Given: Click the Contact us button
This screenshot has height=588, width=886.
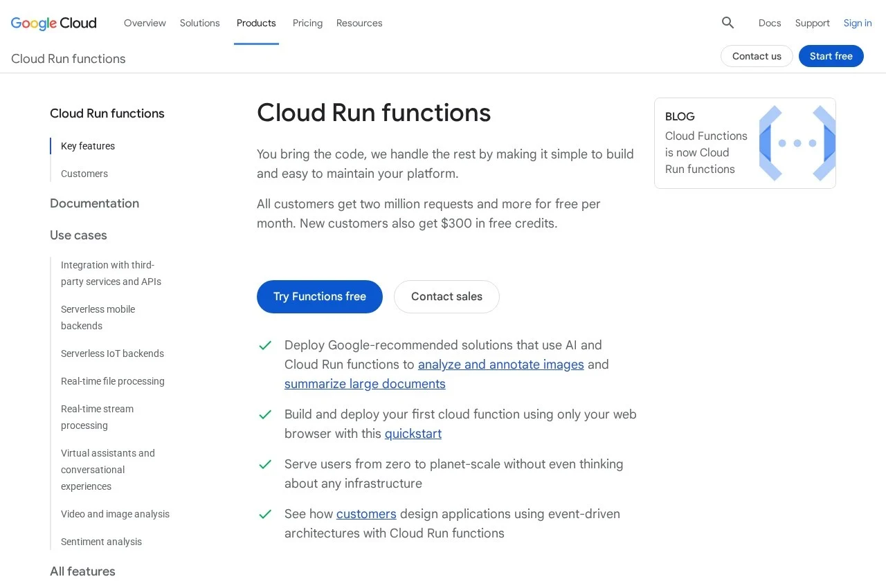Looking at the screenshot, I should [x=757, y=56].
